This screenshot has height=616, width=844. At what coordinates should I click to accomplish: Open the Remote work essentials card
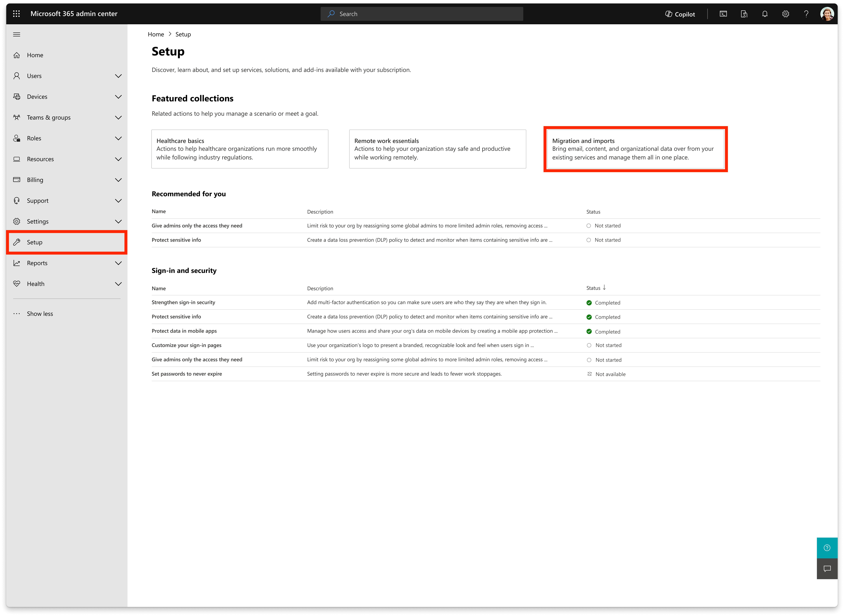tap(438, 149)
